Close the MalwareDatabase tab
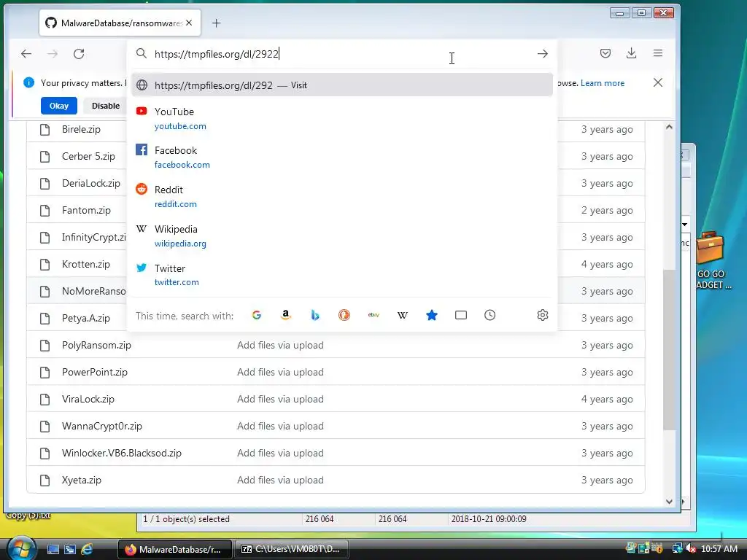This screenshot has width=747, height=560. (189, 23)
